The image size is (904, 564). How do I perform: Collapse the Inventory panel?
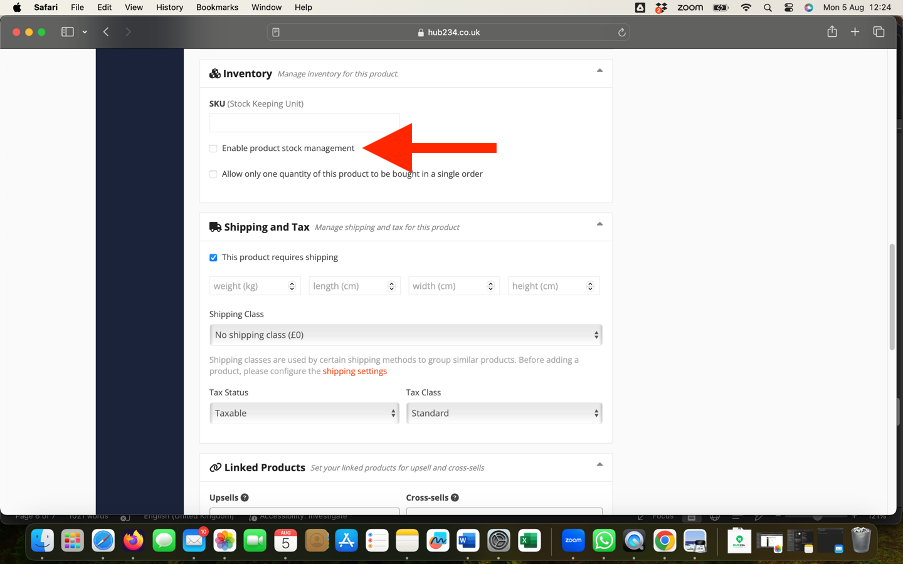pos(599,71)
